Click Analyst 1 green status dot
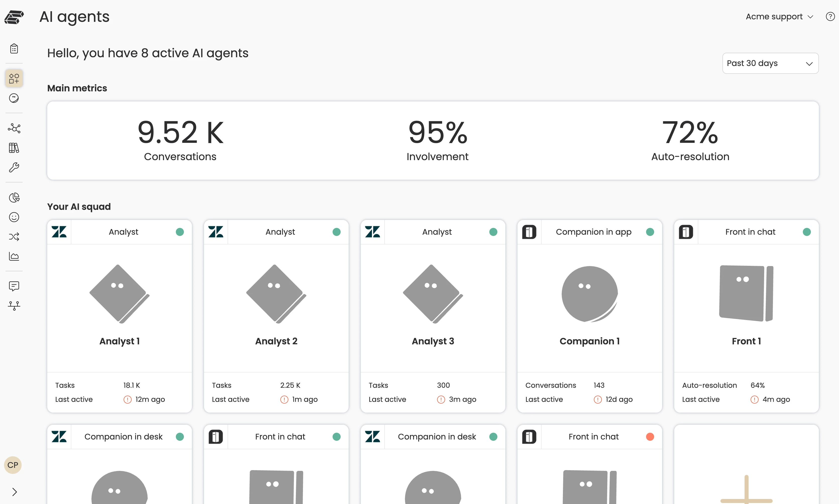The height and width of the screenshot is (504, 839). 180,232
